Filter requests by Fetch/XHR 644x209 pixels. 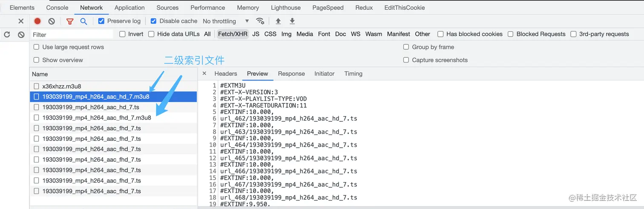pos(233,34)
